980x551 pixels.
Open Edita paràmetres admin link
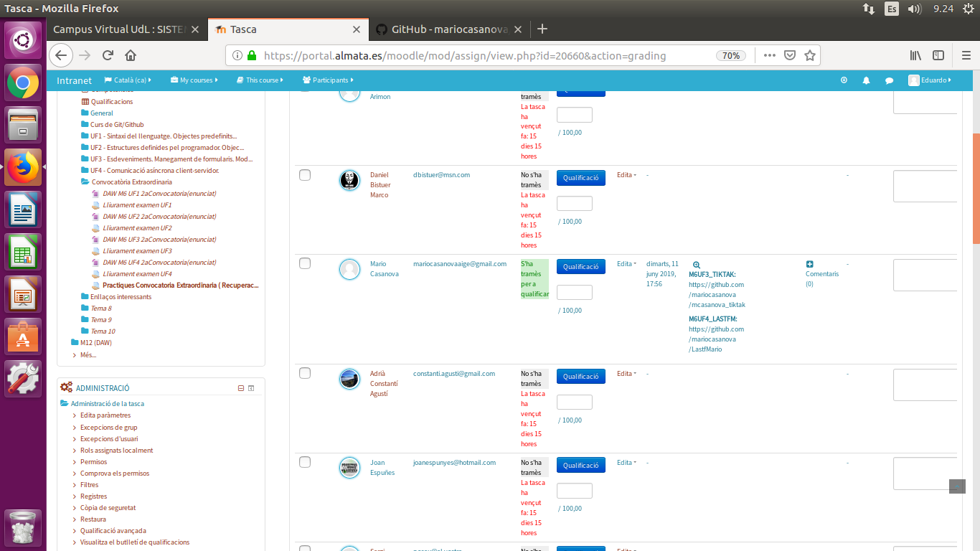pos(105,415)
